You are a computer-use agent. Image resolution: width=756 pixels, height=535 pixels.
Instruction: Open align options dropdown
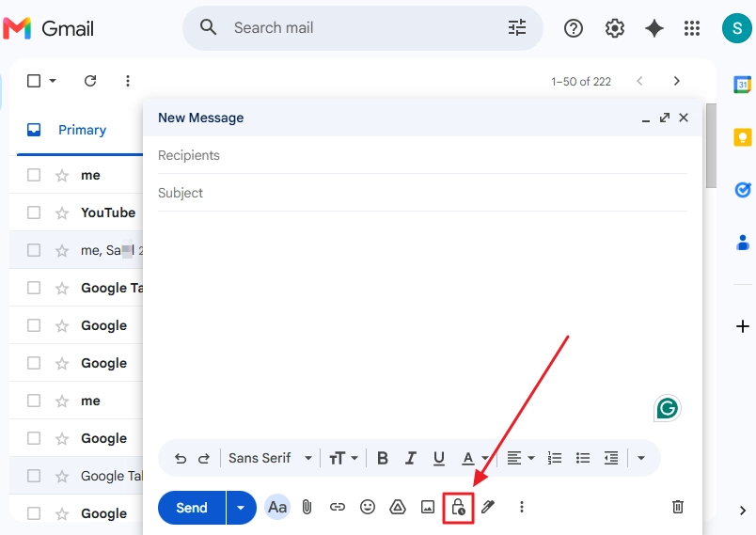click(x=521, y=458)
